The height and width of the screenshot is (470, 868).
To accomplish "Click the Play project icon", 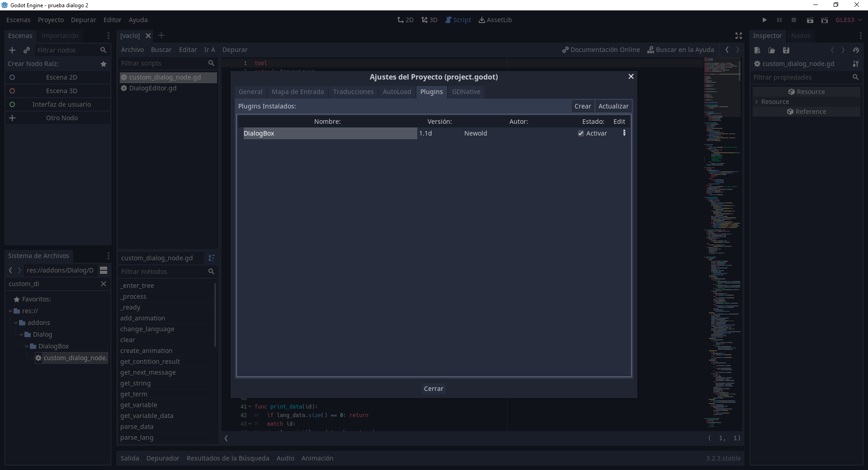I will click(764, 20).
